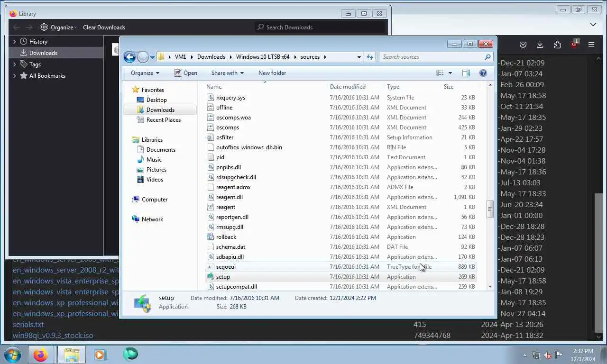
Task: Select the rollback application file
Action: point(341,237)
